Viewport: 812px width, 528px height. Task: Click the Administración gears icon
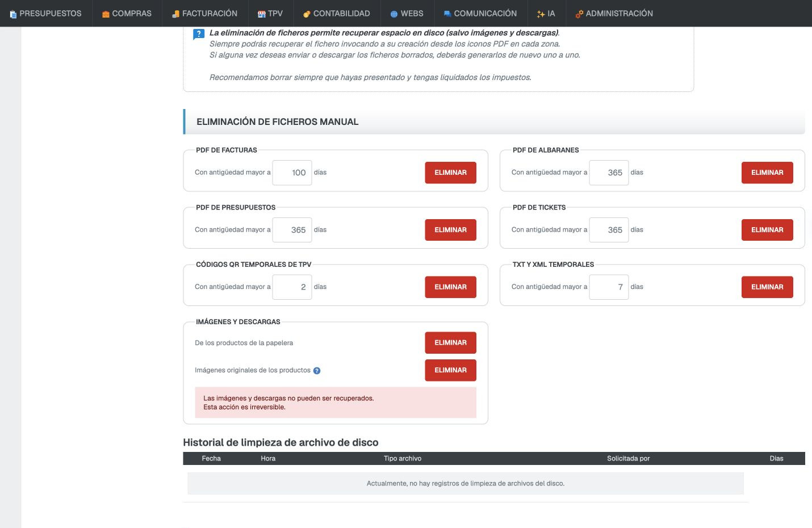tap(579, 14)
